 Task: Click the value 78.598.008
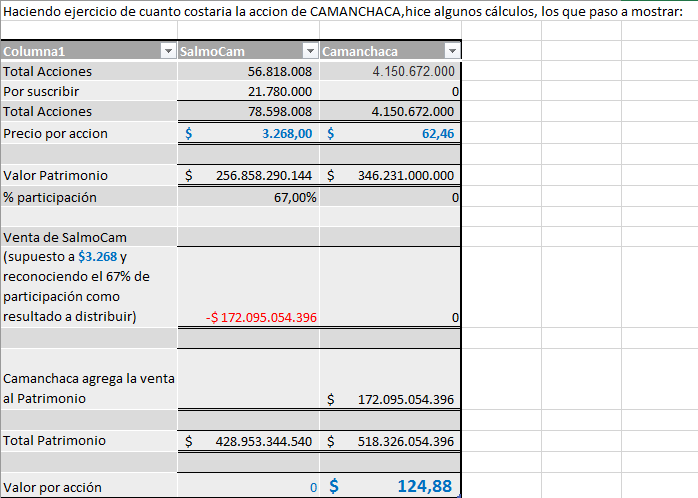[280, 112]
